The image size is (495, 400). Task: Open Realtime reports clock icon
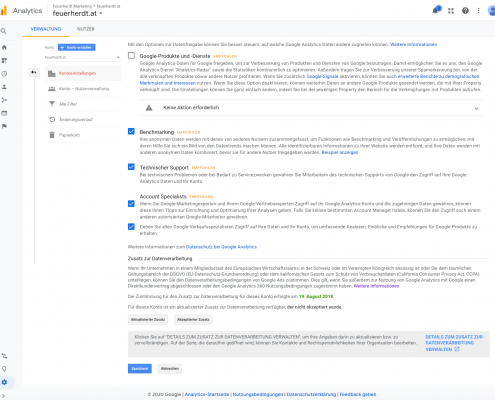4,74
